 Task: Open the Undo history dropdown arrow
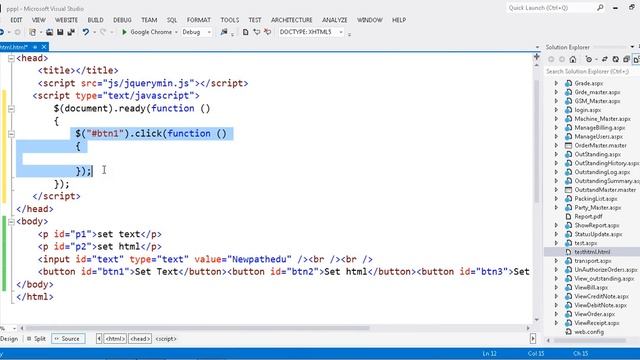[x=94, y=32]
